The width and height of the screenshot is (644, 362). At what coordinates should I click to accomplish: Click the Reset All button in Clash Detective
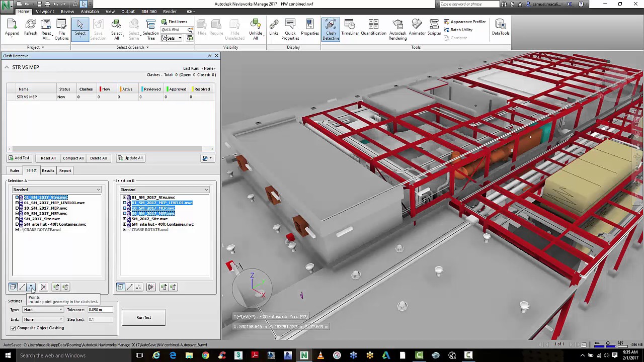click(x=48, y=158)
